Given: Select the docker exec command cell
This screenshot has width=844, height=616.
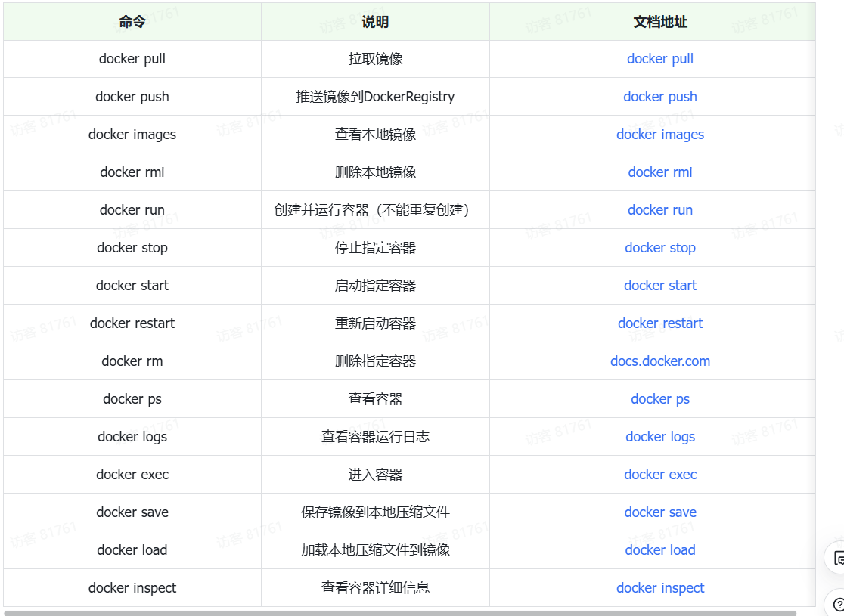Looking at the screenshot, I should [132, 475].
